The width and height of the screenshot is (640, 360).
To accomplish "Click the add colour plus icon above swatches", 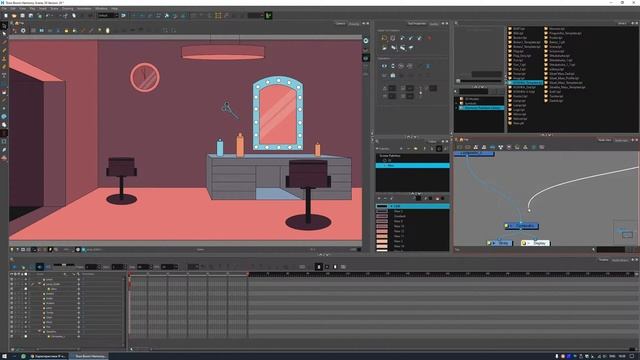I will (379, 198).
